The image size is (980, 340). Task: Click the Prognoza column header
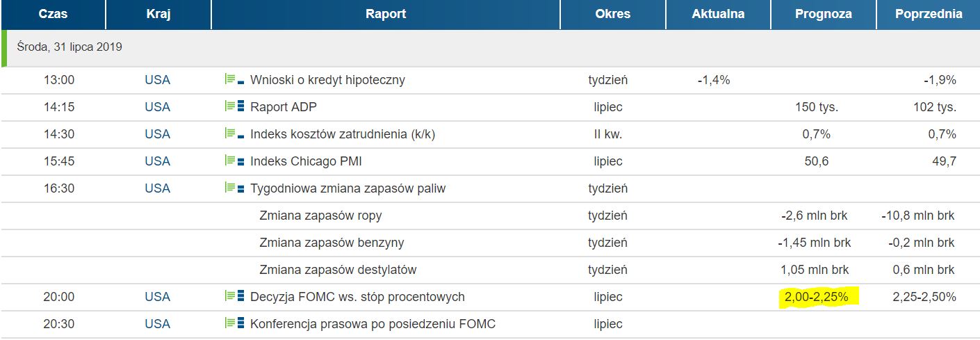tap(824, 14)
